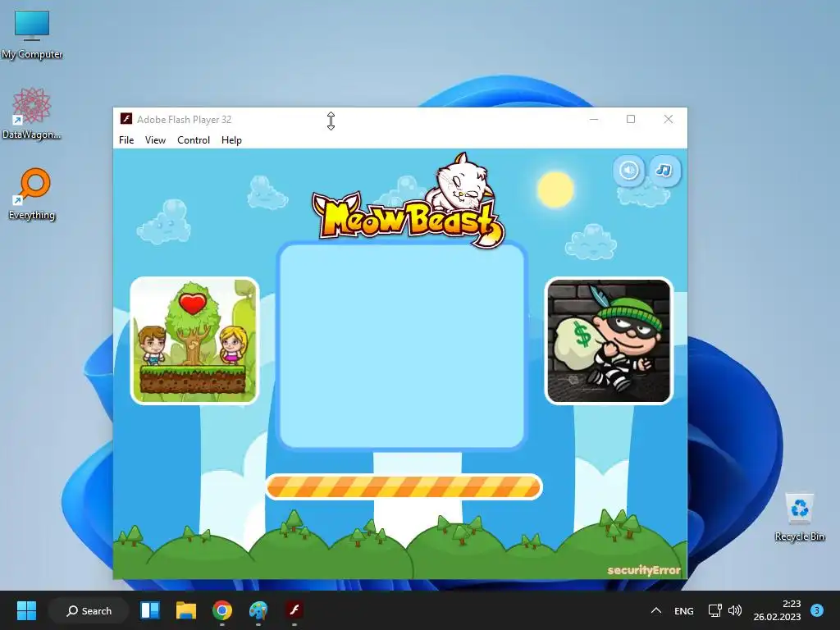Open the Control menu
The width and height of the screenshot is (840, 630).
[194, 139]
